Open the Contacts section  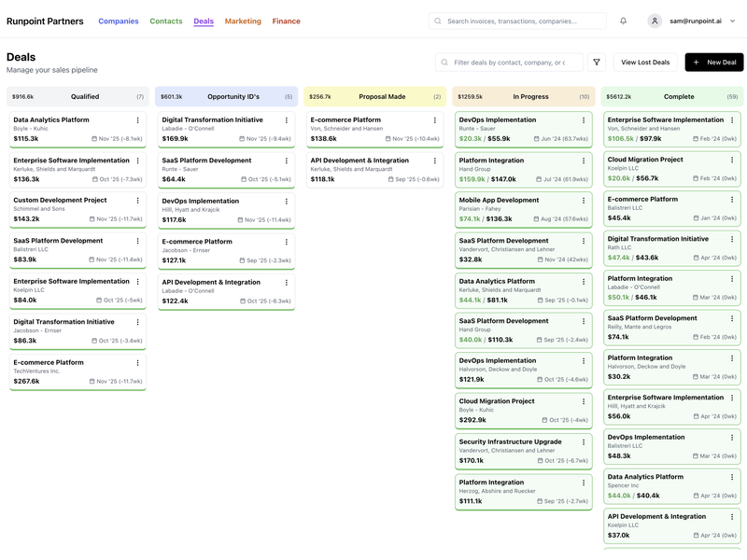coord(166,21)
